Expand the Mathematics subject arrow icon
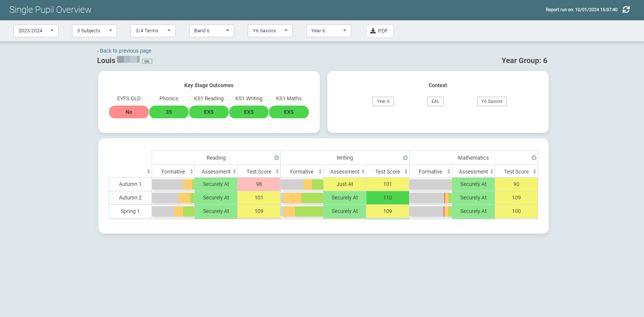644x317 pixels. (534, 158)
